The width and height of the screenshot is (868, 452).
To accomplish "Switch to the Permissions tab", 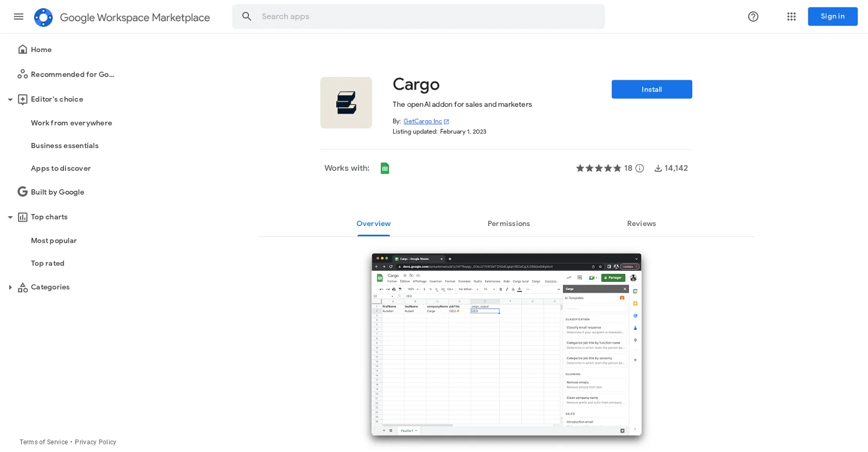I will (x=508, y=224).
